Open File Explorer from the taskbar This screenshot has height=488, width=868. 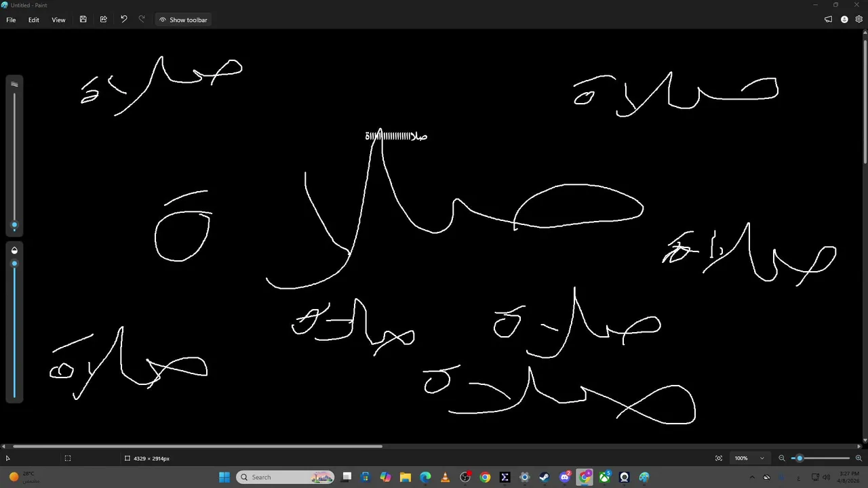[x=406, y=477]
